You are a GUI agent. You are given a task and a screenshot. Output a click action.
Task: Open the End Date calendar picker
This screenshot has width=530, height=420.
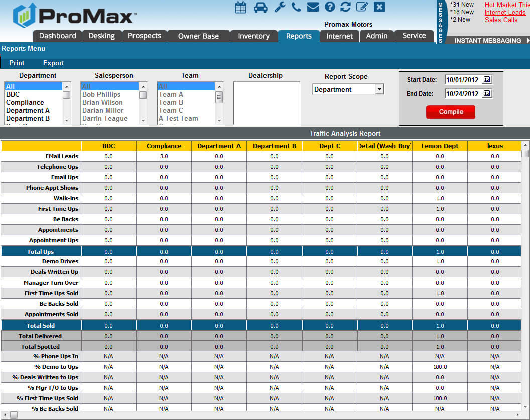pyautogui.click(x=487, y=93)
